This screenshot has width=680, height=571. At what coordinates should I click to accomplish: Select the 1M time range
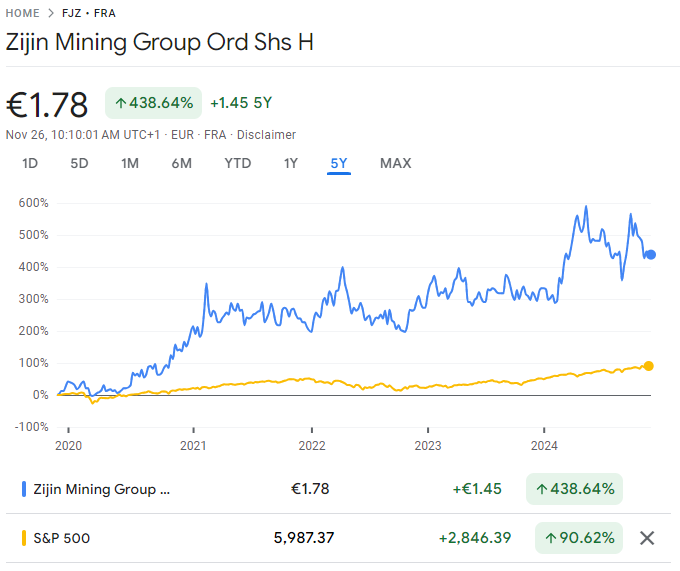tap(130, 163)
